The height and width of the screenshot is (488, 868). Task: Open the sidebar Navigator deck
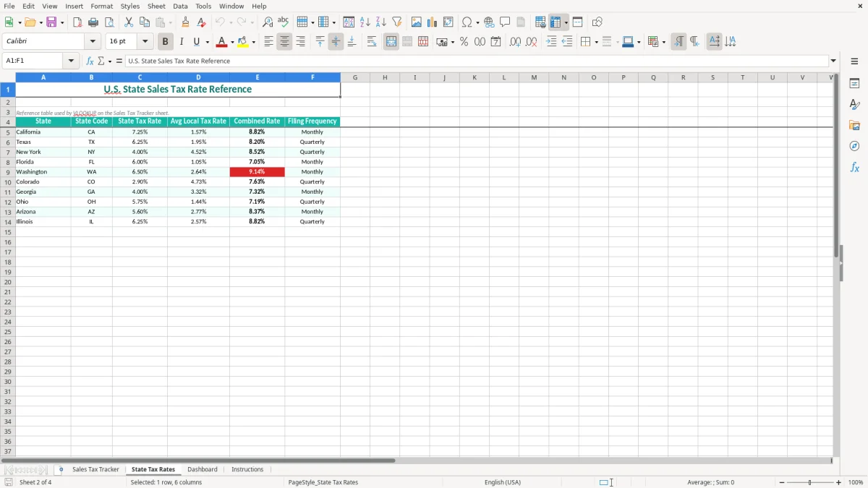tap(854, 146)
